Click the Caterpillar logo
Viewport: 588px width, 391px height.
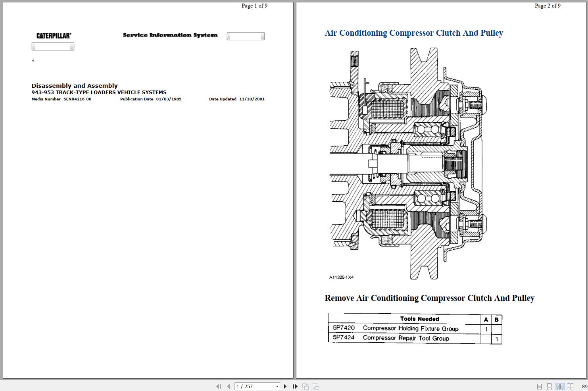pos(54,36)
